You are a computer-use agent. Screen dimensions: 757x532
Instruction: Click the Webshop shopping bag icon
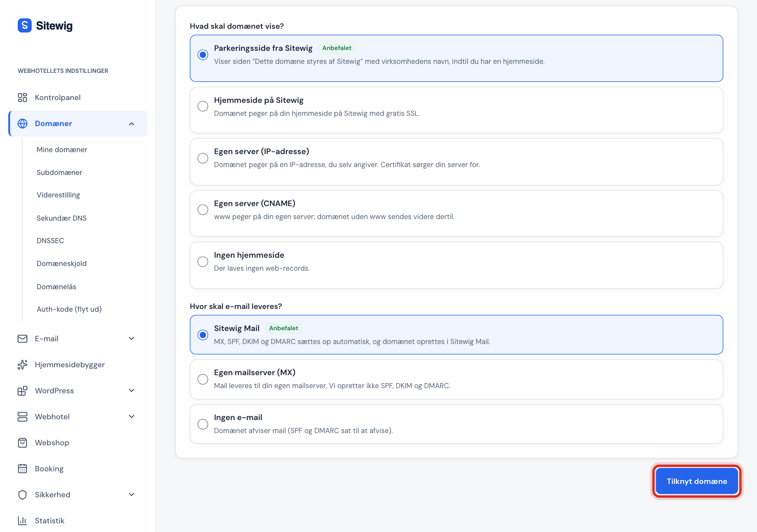pyautogui.click(x=22, y=443)
